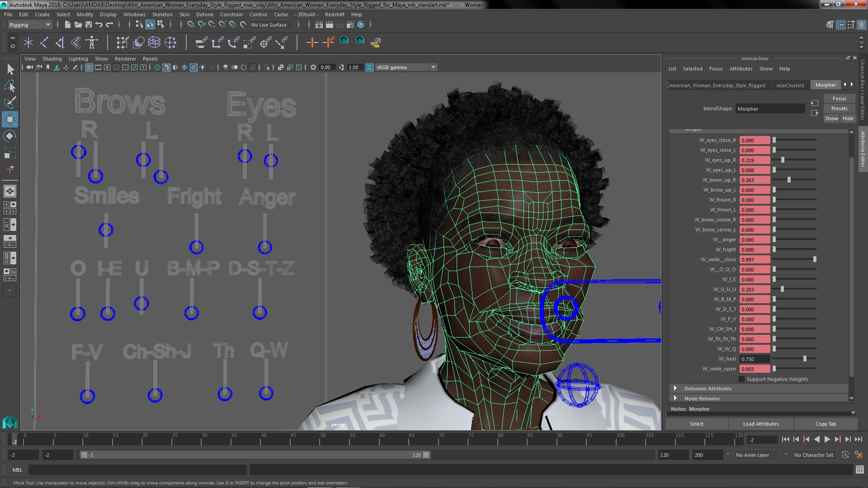Click the Create Cluster shelf icon
Screen dimensions: 868x488
click(170, 42)
